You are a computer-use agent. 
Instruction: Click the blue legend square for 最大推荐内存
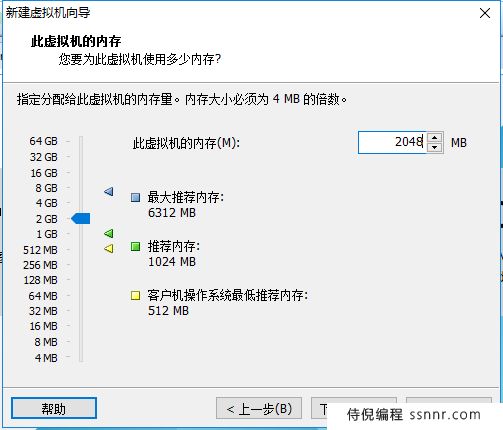(135, 197)
